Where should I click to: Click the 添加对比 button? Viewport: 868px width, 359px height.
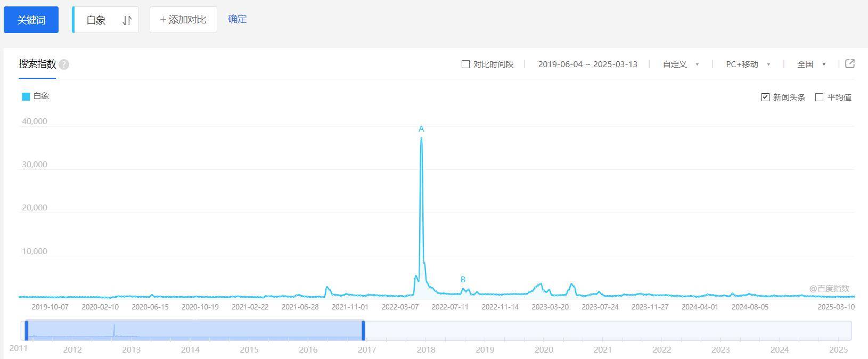coord(183,20)
